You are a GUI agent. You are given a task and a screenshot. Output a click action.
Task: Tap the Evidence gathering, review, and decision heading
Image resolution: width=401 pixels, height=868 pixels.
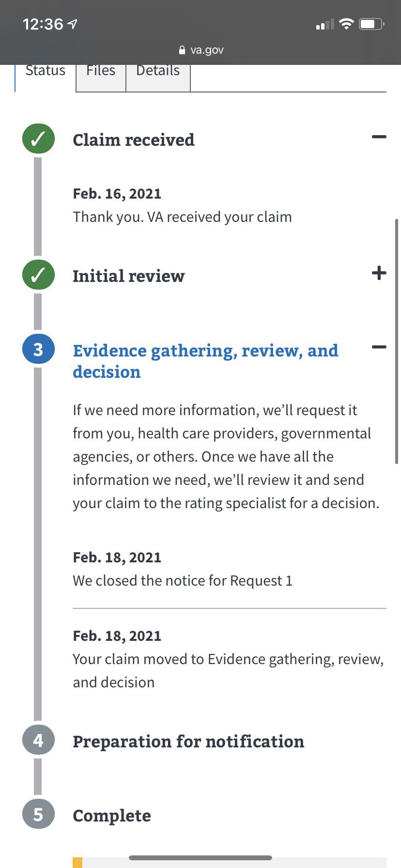click(205, 361)
